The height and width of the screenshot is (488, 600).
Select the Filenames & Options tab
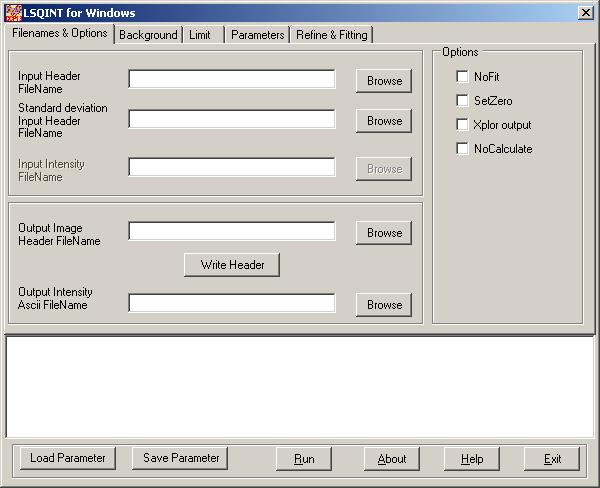60,33
